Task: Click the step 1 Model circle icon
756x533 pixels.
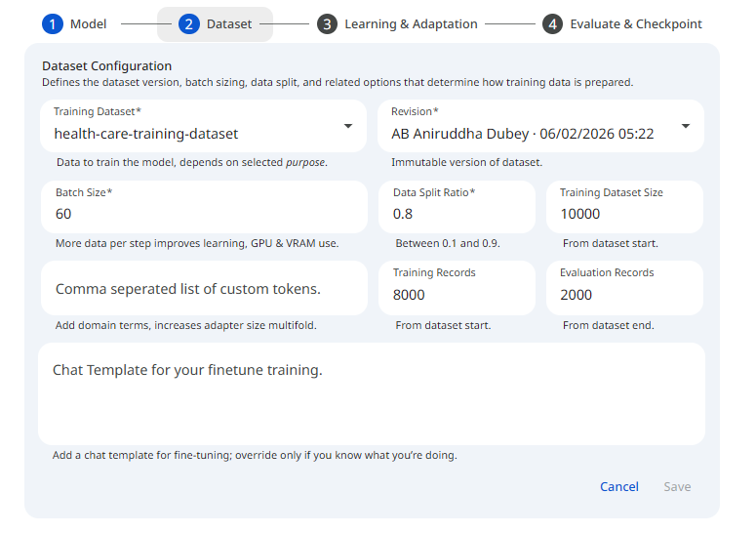Action: point(52,24)
